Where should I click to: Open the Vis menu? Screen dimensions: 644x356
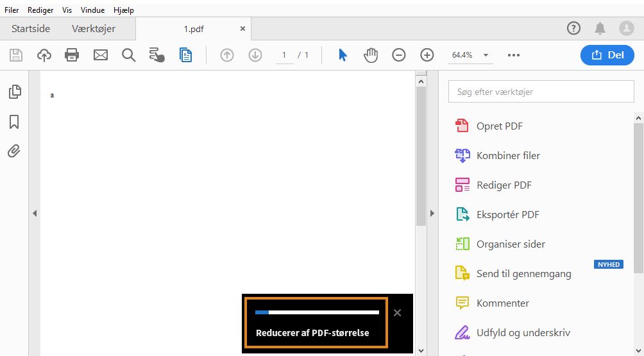pyautogui.click(x=67, y=10)
